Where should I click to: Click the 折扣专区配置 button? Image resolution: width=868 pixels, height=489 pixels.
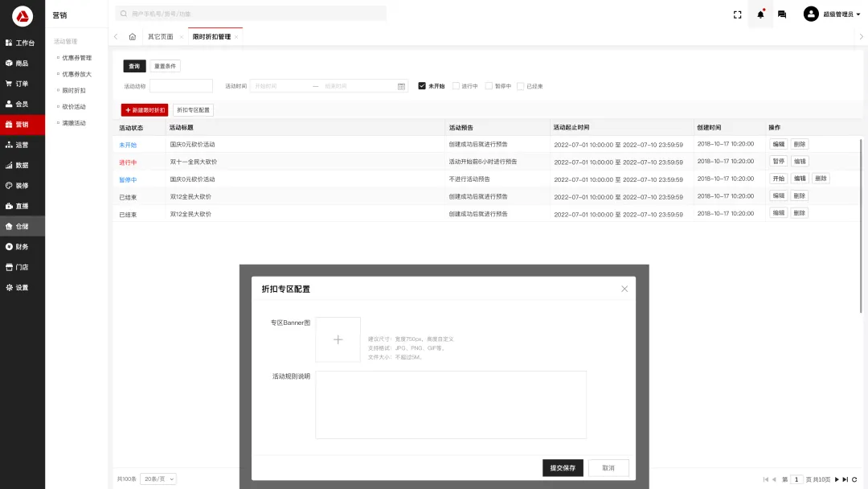coord(193,110)
